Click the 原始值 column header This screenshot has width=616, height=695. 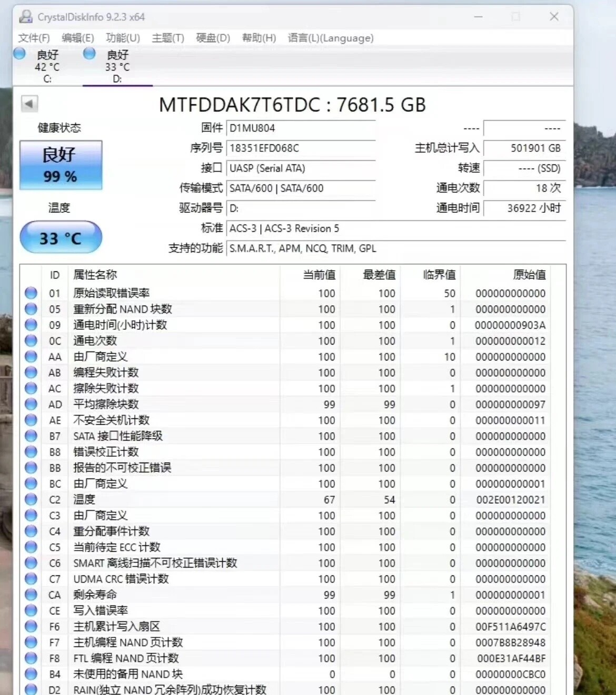pos(505,275)
